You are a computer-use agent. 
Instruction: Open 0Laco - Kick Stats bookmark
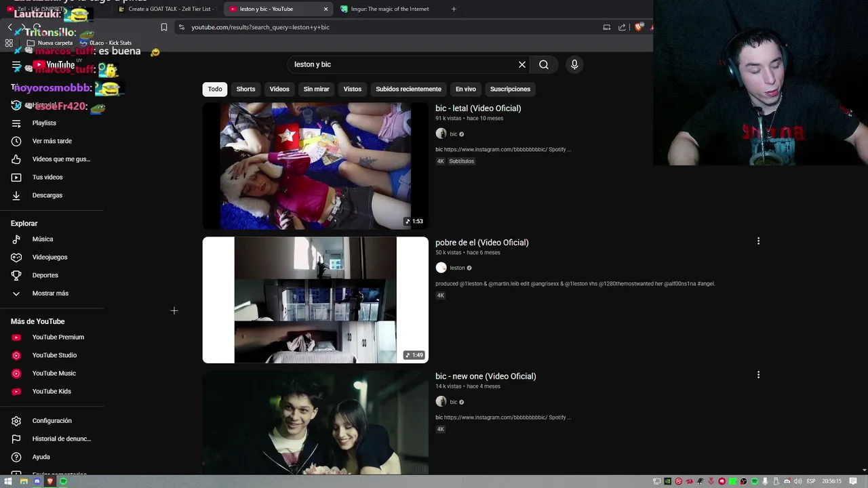coord(106,43)
